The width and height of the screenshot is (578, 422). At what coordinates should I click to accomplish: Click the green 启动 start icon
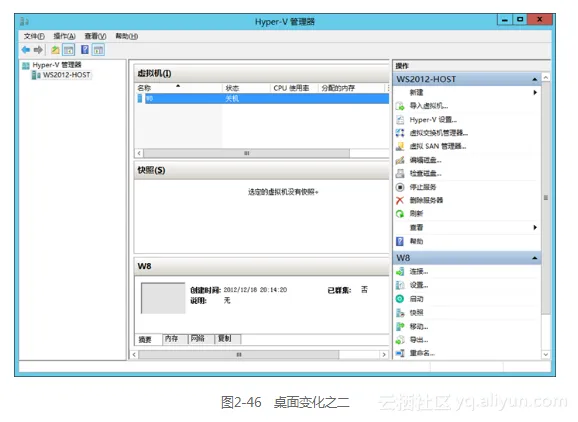pos(400,299)
